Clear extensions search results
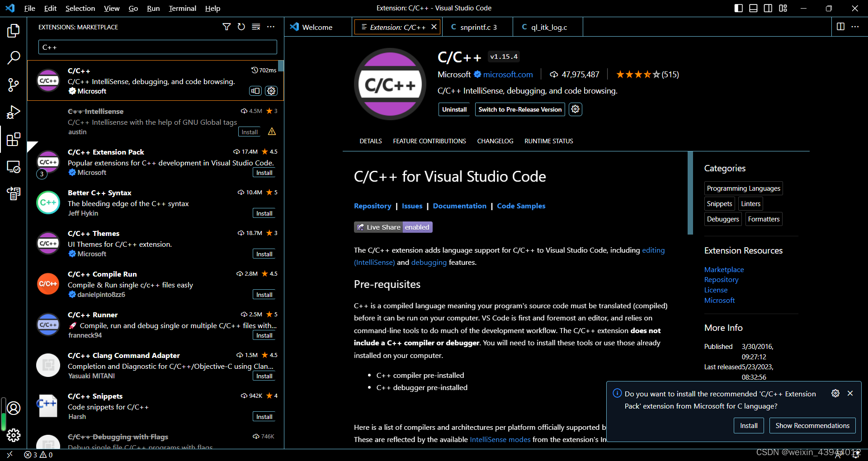 (256, 27)
